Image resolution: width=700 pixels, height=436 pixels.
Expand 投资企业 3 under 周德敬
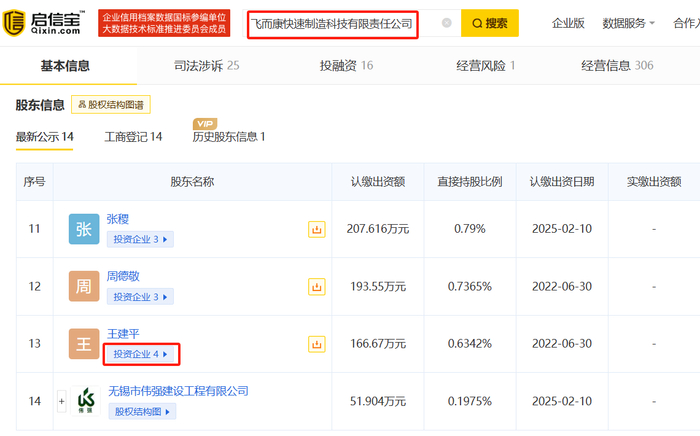pos(140,297)
